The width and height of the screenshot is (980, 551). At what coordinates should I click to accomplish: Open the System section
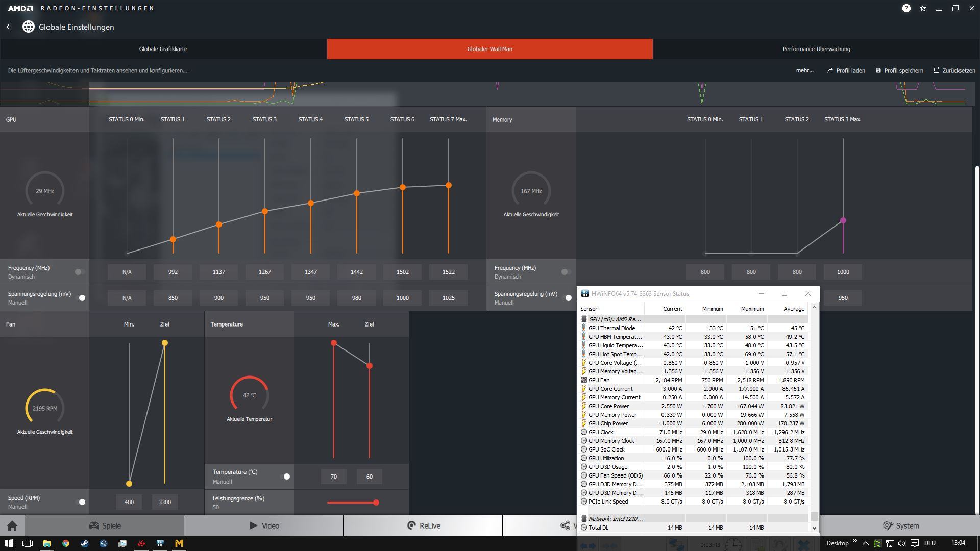click(x=900, y=525)
